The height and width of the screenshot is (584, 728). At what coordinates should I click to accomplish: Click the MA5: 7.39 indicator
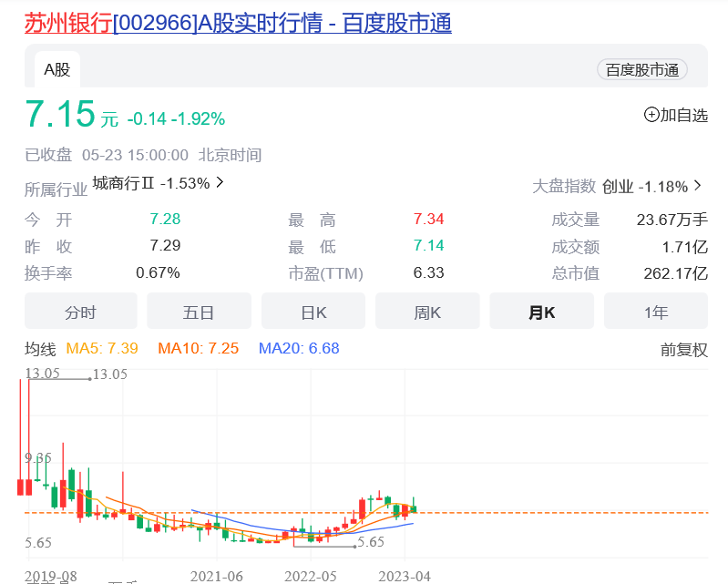(x=102, y=348)
